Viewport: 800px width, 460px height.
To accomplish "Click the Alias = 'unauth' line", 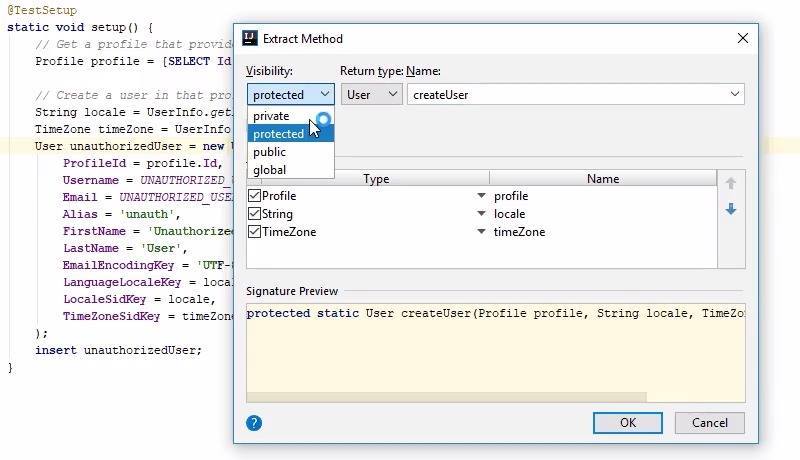I will (121, 214).
